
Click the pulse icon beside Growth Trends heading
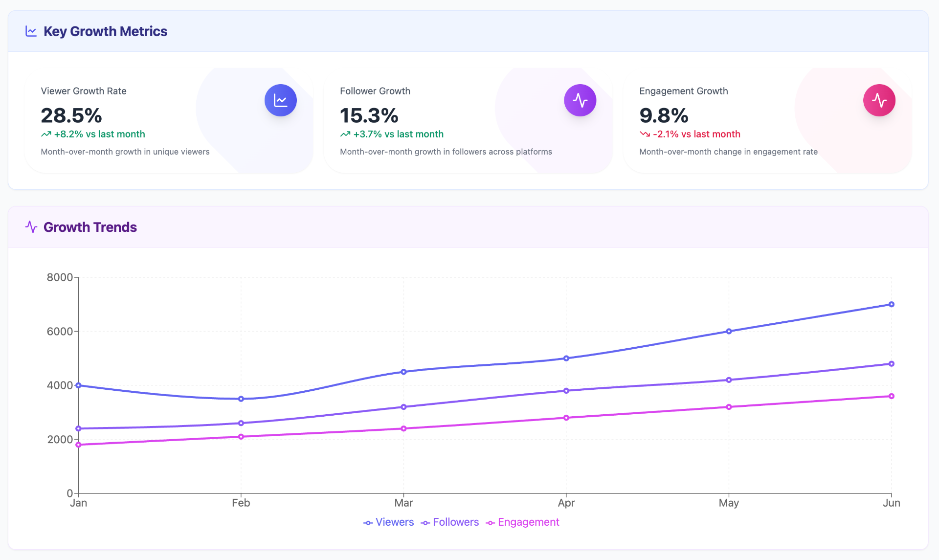click(x=31, y=227)
